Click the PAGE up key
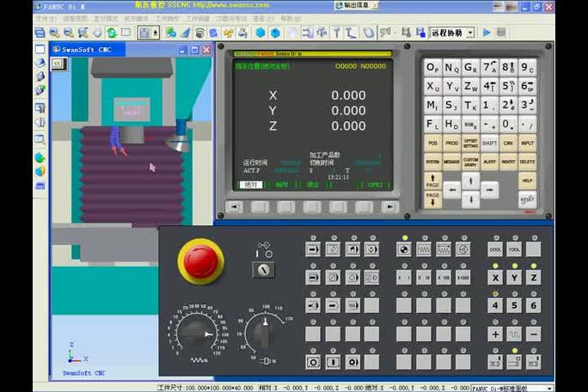This screenshot has width=588, height=392. coord(432,181)
